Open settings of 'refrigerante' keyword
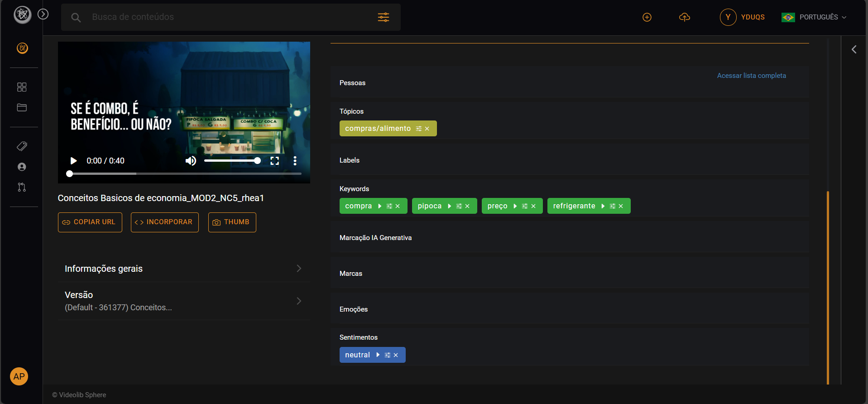The image size is (868, 404). click(613, 206)
